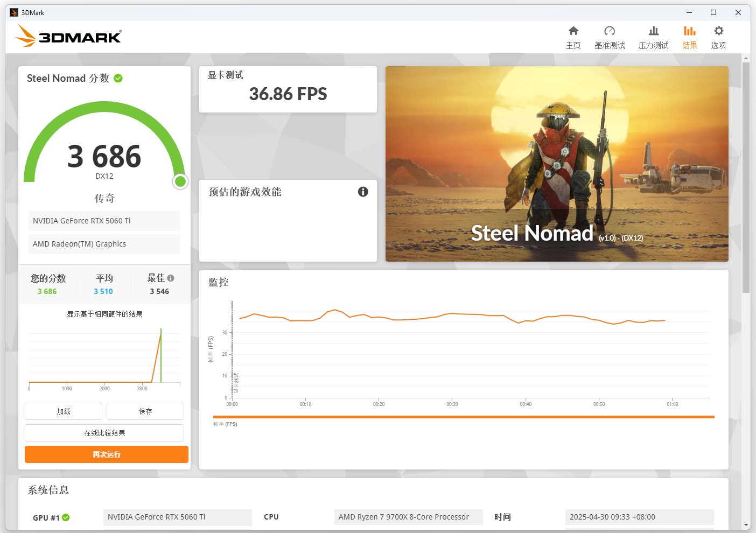Image resolution: width=756 pixels, height=533 pixels.
Task: Click the 保存 button
Action: (145, 411)
